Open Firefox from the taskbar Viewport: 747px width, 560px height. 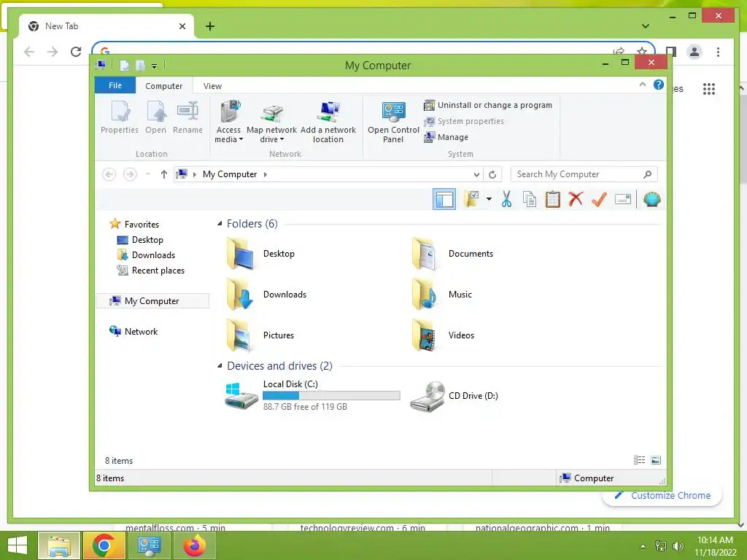[194, 545]
